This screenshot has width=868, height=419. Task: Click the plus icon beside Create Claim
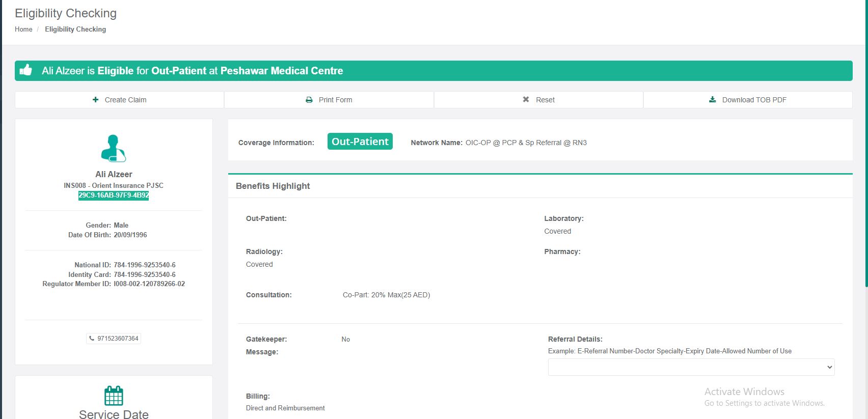click(95, 100)
